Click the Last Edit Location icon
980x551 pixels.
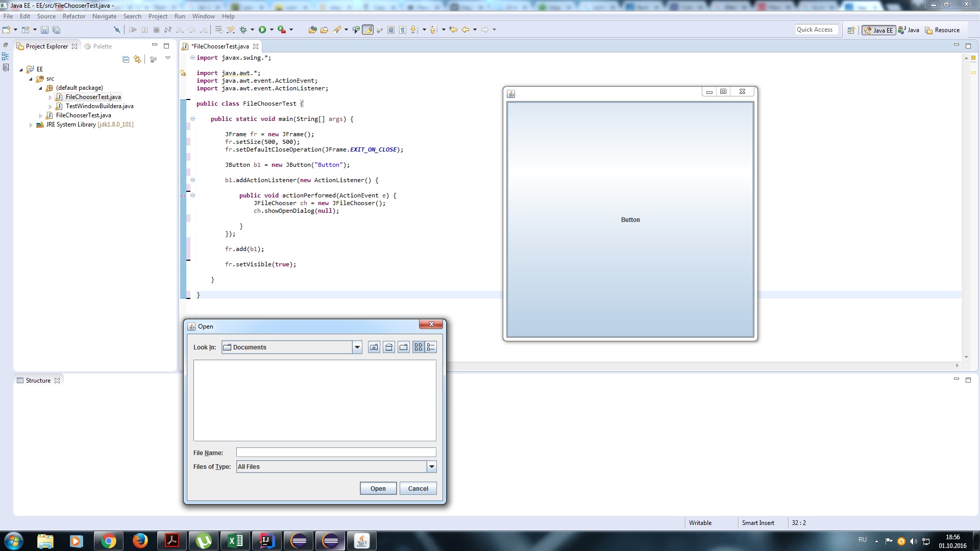[x=453, y=30]
